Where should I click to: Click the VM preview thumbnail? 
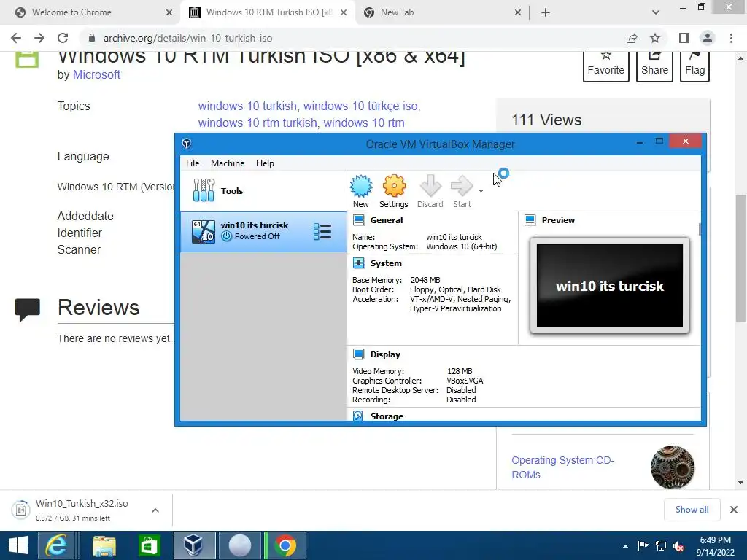coord(609,285)
